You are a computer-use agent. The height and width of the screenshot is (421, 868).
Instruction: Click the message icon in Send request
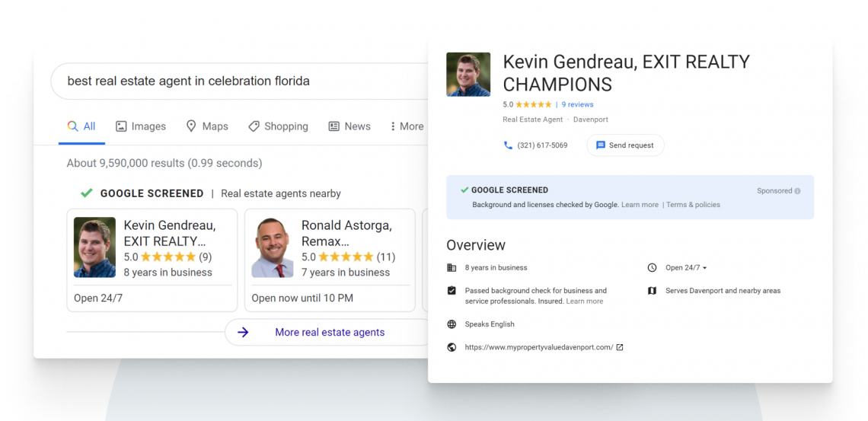[601, 145]
